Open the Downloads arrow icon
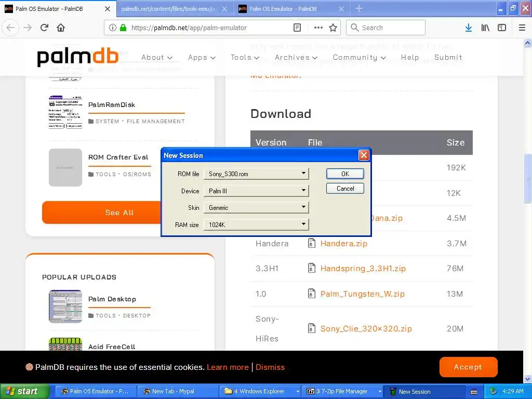The width and height of the screenshot is (532, 399). pos(469,28)
